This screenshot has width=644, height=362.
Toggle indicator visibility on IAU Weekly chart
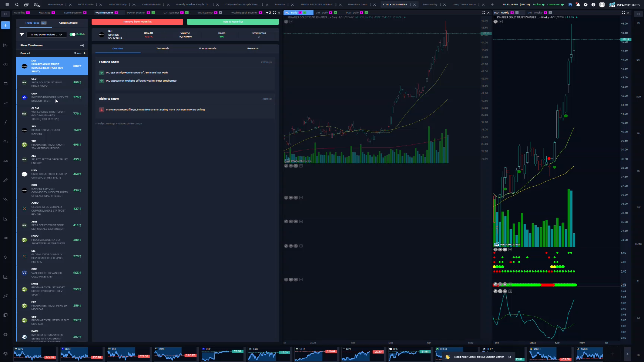tap(495, 22)
